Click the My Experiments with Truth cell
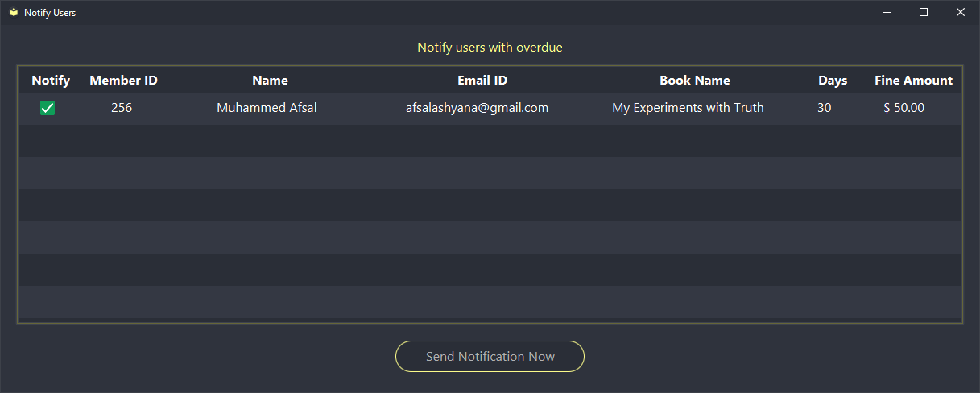 [688, 108]
